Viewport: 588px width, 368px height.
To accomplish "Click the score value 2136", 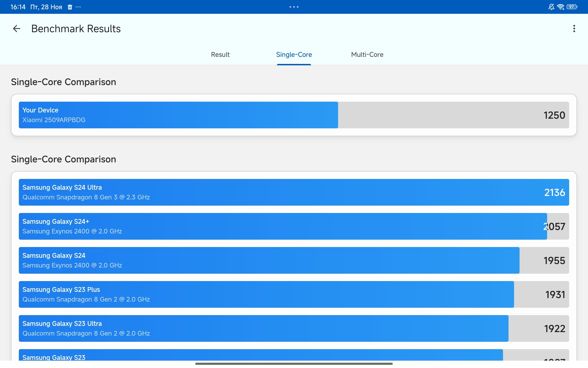I will coord(554,193).
